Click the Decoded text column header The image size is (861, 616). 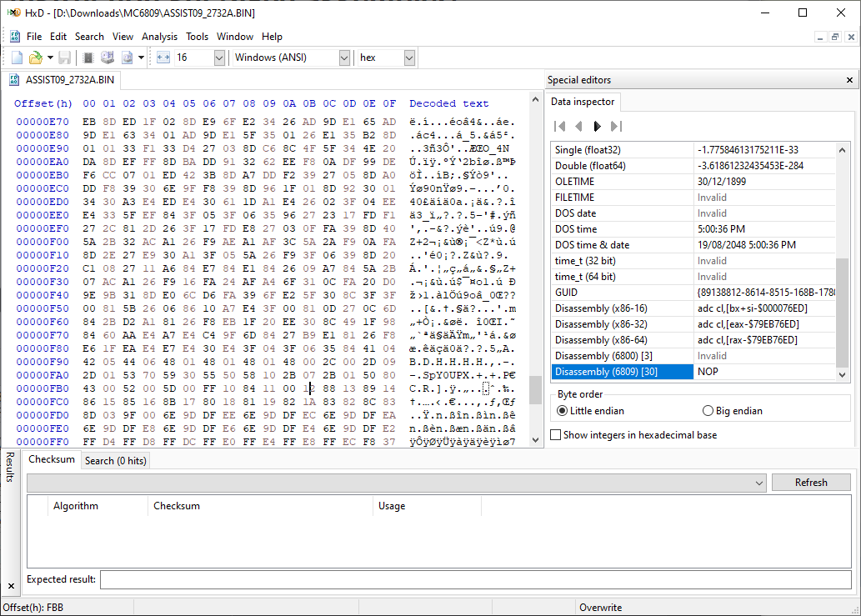448,103
